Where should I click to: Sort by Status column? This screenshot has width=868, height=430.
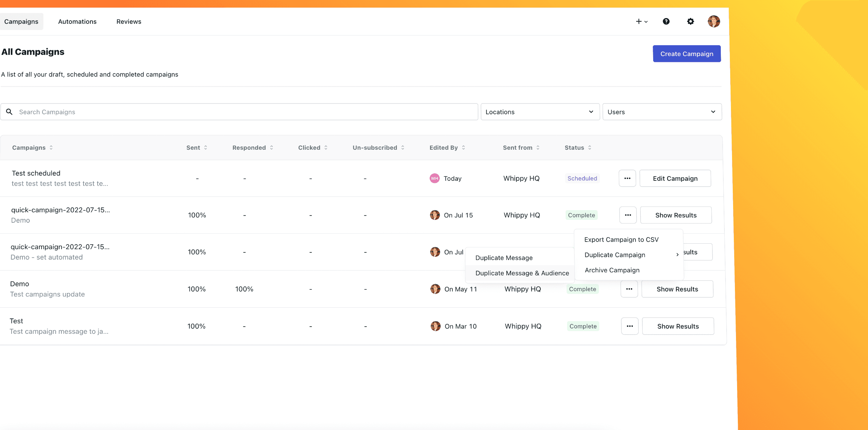coord(578,148)
